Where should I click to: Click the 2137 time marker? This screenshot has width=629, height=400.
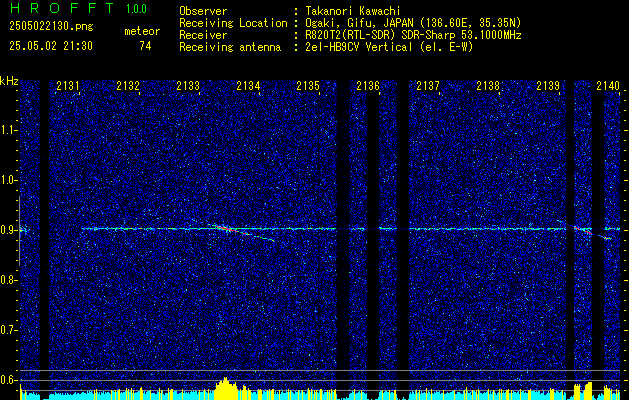click(x=428, y=86)
